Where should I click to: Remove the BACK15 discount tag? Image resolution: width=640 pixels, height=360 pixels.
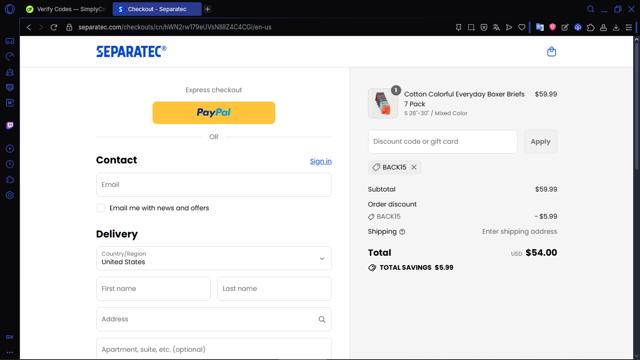tap(414, 167)
